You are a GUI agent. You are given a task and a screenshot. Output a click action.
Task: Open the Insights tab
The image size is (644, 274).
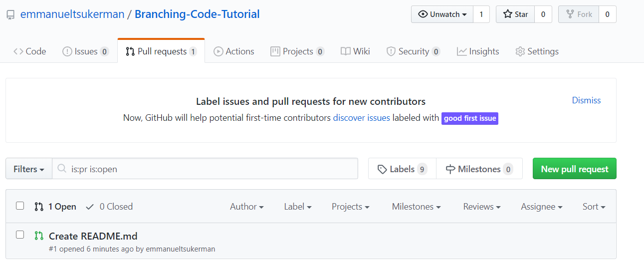click(x=478, y=51)
